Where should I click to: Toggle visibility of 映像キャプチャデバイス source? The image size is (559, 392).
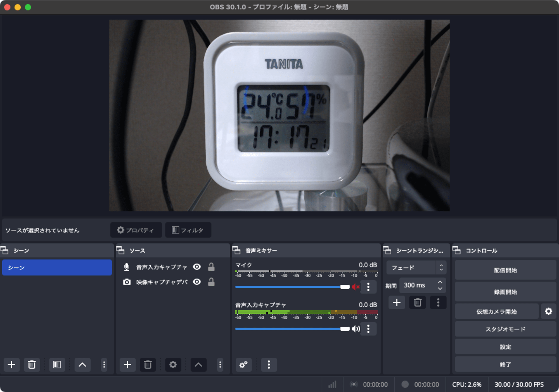click(197, 282)
